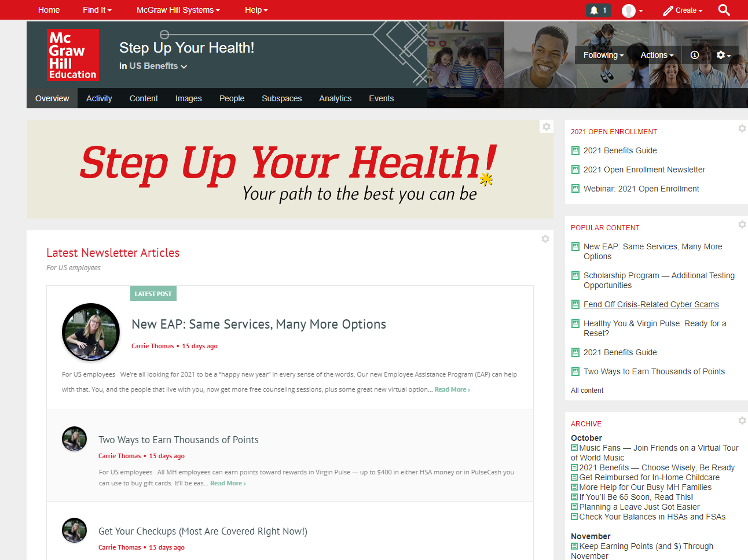The image size is (748, 560).
Task: Click document icon beside Webinar: 2021 Open Enrollment
Action: coord(575,189)
